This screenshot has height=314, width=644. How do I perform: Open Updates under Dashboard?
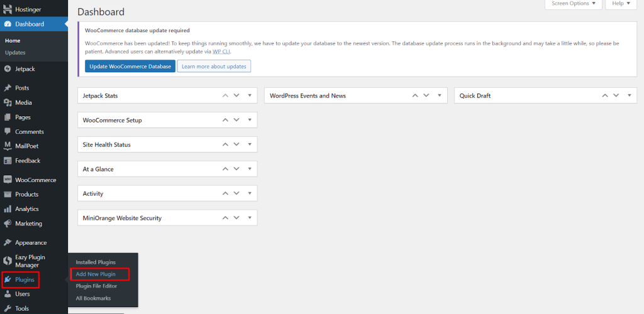click(15, 53)
